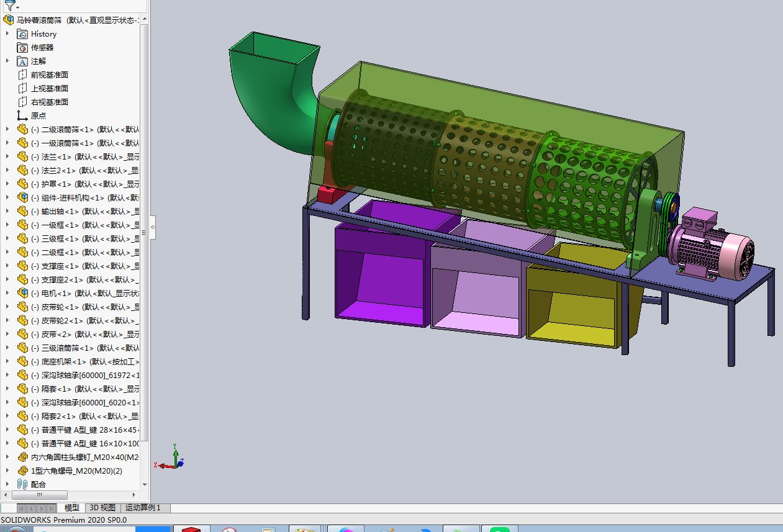Select the 皮带轮2<1> row text

(x=86, y=320)
